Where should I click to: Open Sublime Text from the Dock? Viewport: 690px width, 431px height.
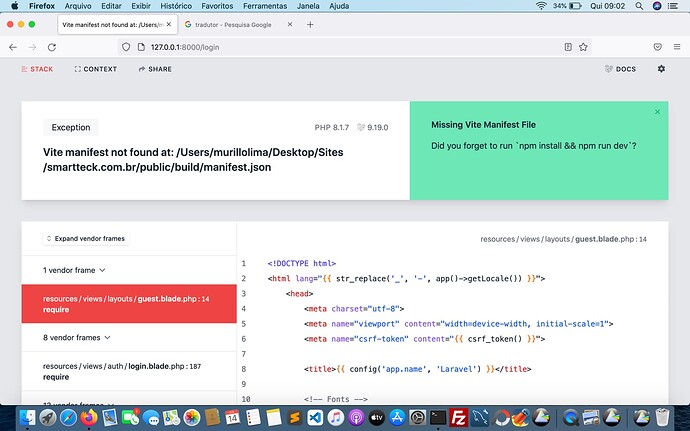pyautogui.click(x=294, y=417)
